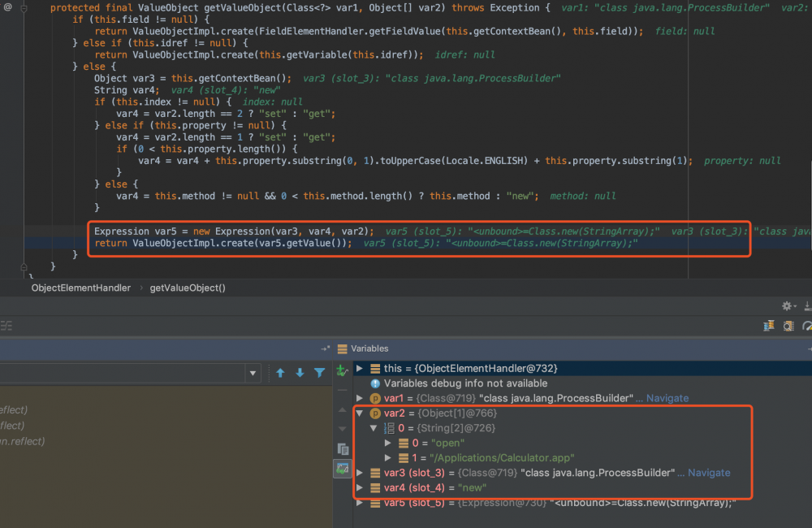Click ObjectElementHandler in the breadcrumb

point(80,288)
